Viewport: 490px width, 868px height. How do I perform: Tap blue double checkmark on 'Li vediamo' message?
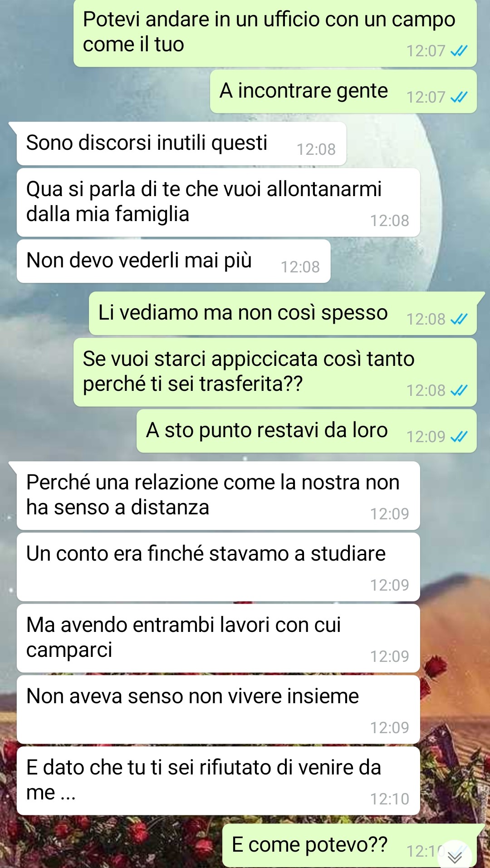click(459, 319)
